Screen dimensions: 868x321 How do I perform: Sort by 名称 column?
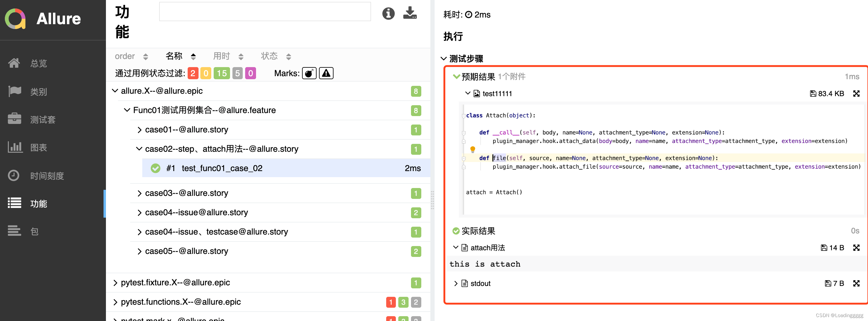[x=181, y=56]
